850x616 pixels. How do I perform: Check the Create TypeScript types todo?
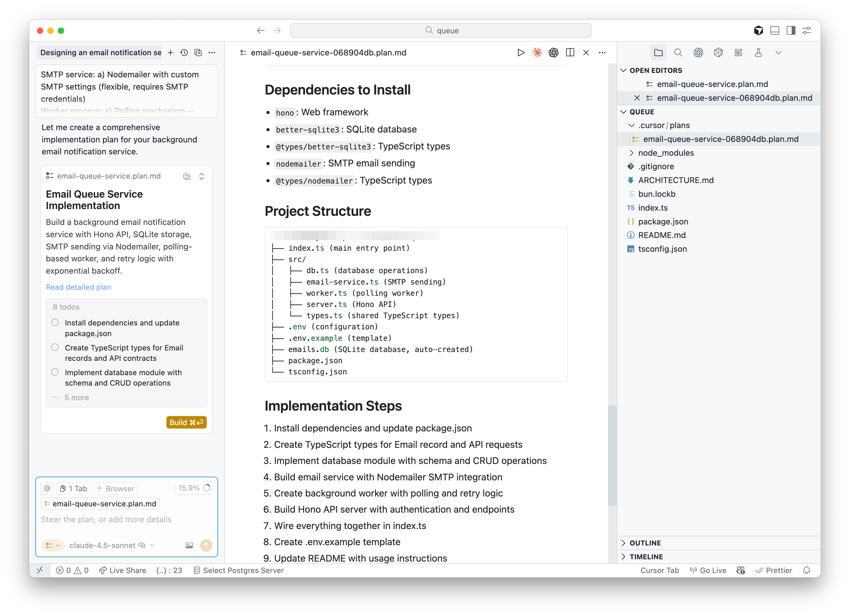55,347
